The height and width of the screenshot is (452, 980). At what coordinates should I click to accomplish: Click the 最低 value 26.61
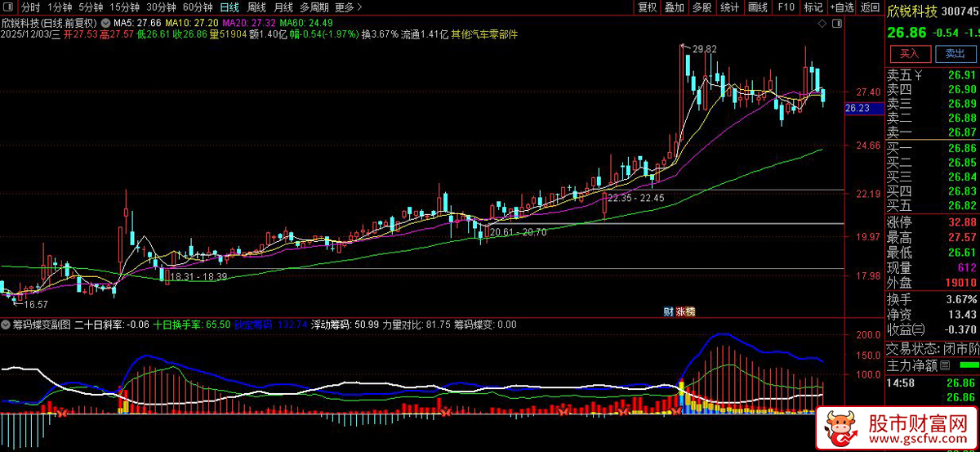click(963, 253)
